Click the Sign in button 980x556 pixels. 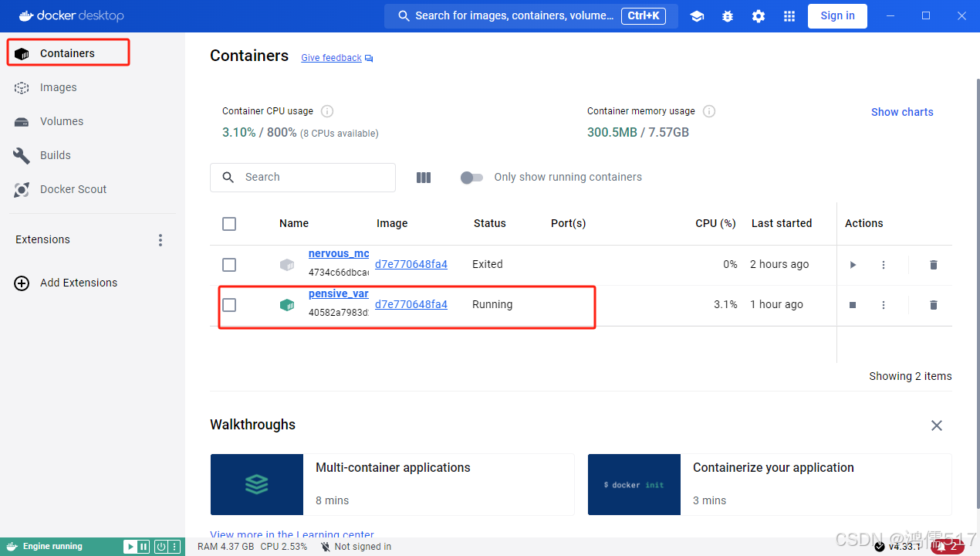[837, 15]
